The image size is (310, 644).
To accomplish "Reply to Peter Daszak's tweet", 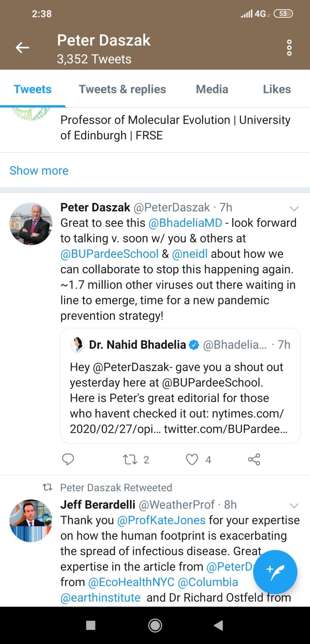I will pyautogui.click(x=68, y=459).
